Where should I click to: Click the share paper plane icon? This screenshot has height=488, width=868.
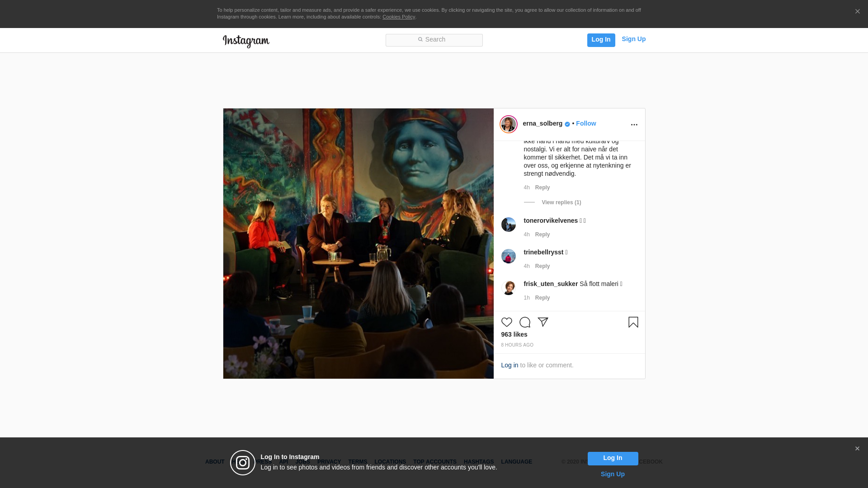coord(543,322)
